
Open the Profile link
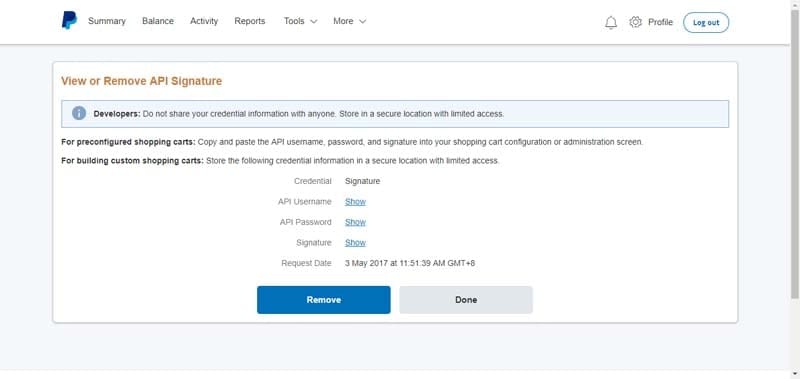click(x=660, y=22)
